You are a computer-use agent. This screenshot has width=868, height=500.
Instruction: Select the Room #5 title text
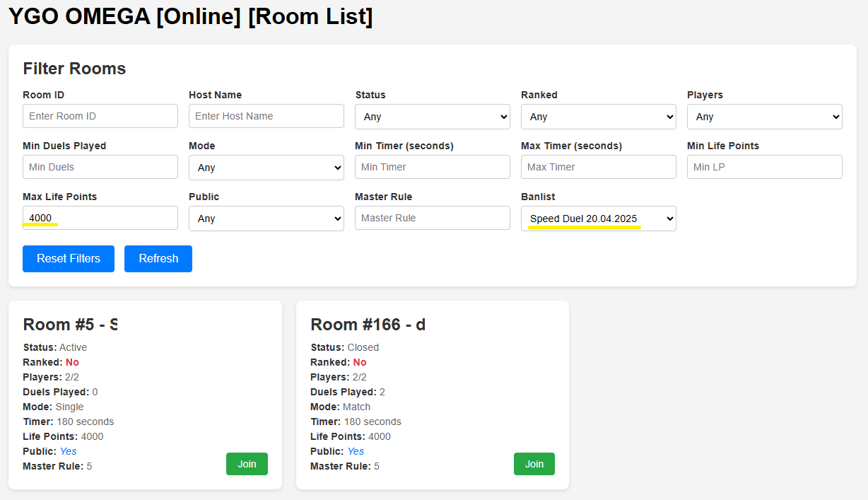coord(70,325)
